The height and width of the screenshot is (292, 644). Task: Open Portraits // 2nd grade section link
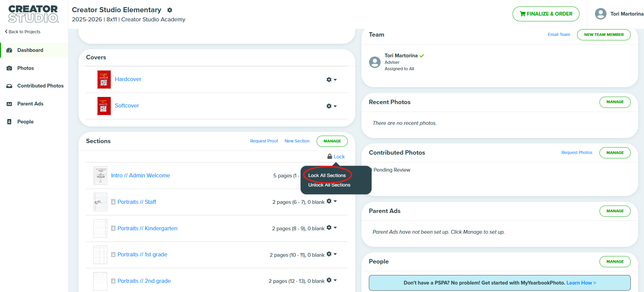[144, 281]
